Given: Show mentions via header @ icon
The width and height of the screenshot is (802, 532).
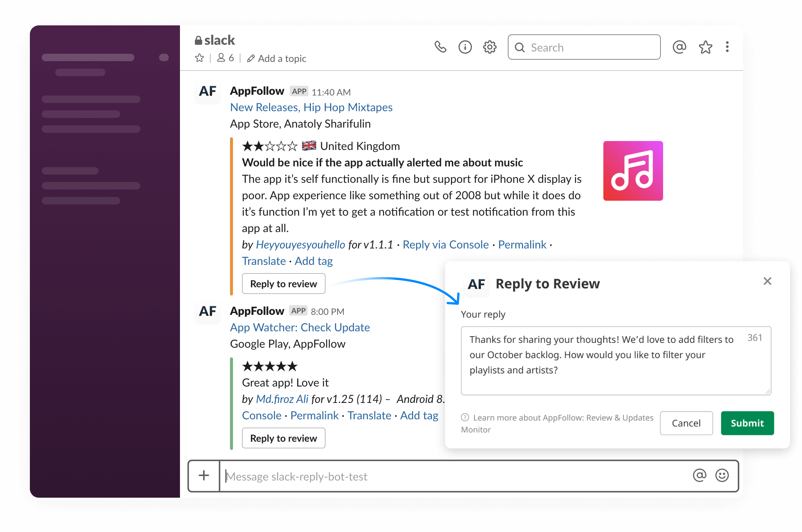Looking at the screenshot, I should click(x=679, y=47).
